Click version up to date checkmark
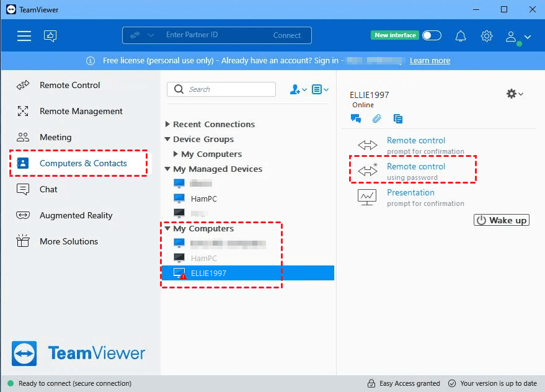This screenshot has height=392, width=545. [452, 383]
